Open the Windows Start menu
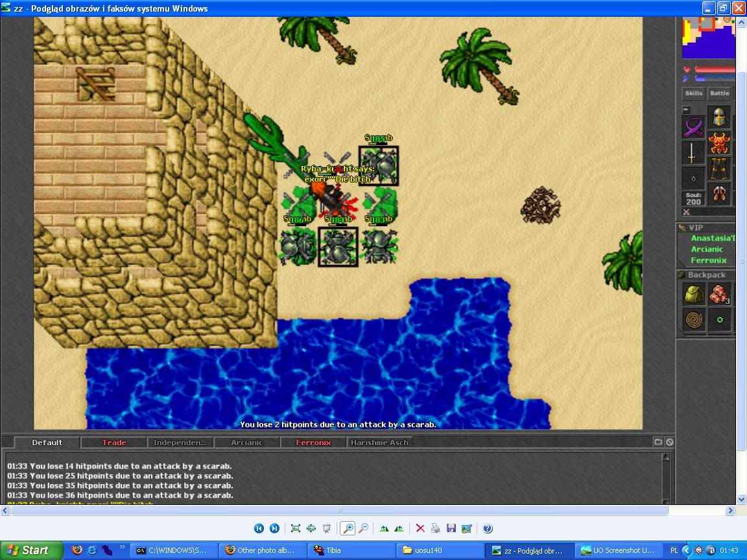Viewport: 747px width, 560px height. point(31,550)
